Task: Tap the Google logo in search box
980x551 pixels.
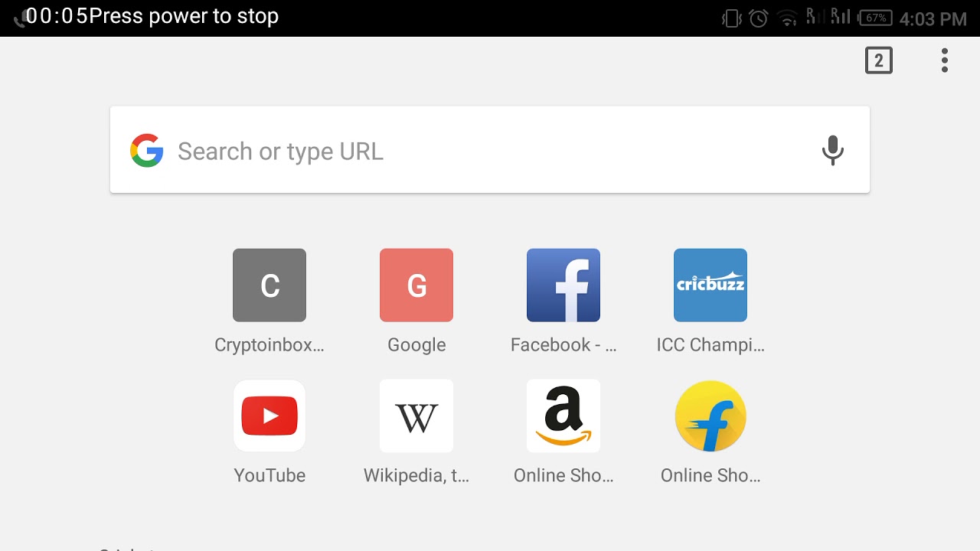Action: (147, 151)
